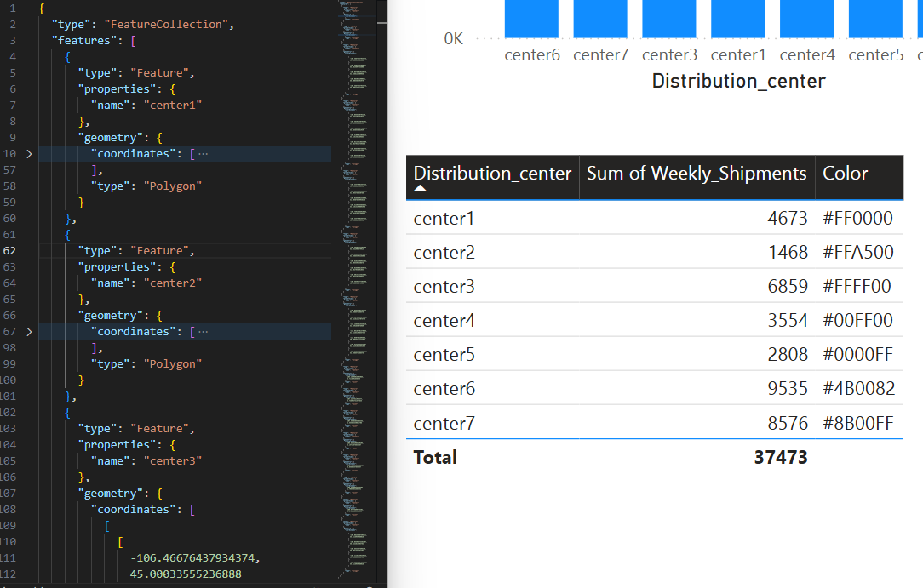Expand the folded coordinates at line 10

pyautogui.click(x=29, y=154)
